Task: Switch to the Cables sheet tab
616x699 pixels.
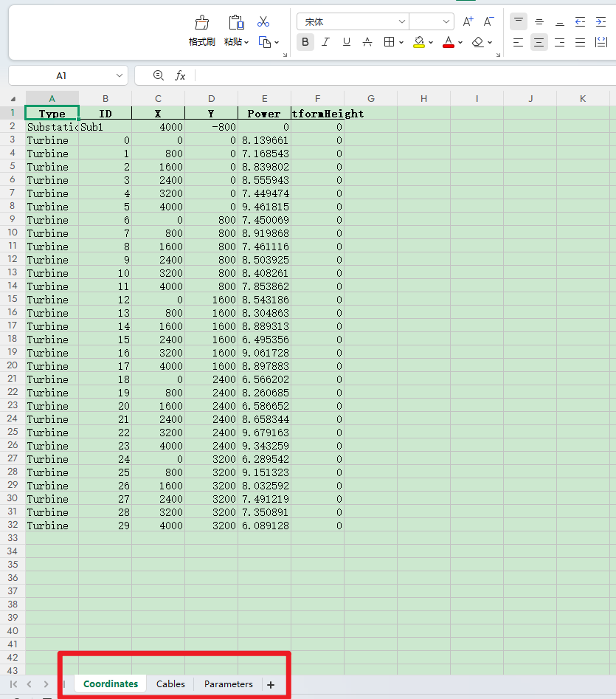Action: [x=170, y=684]
